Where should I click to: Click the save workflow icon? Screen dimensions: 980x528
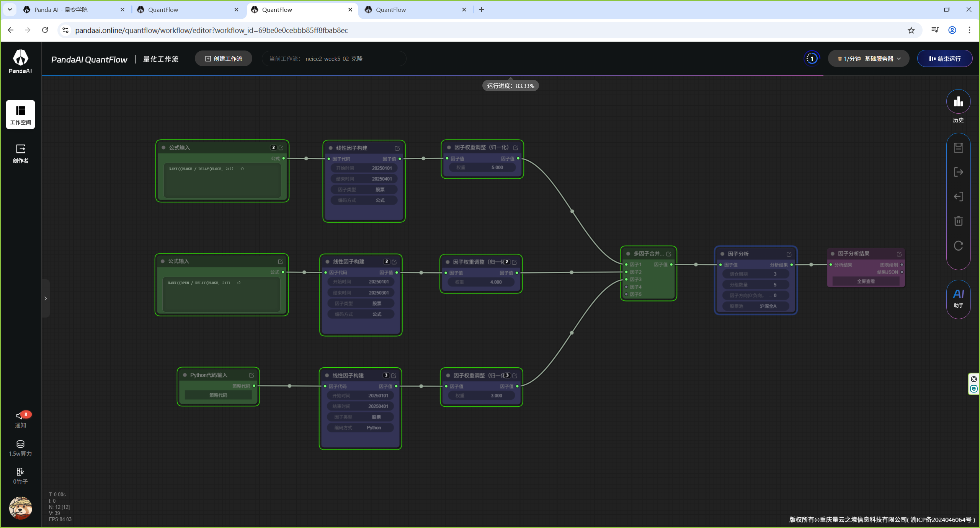[958, 148]
